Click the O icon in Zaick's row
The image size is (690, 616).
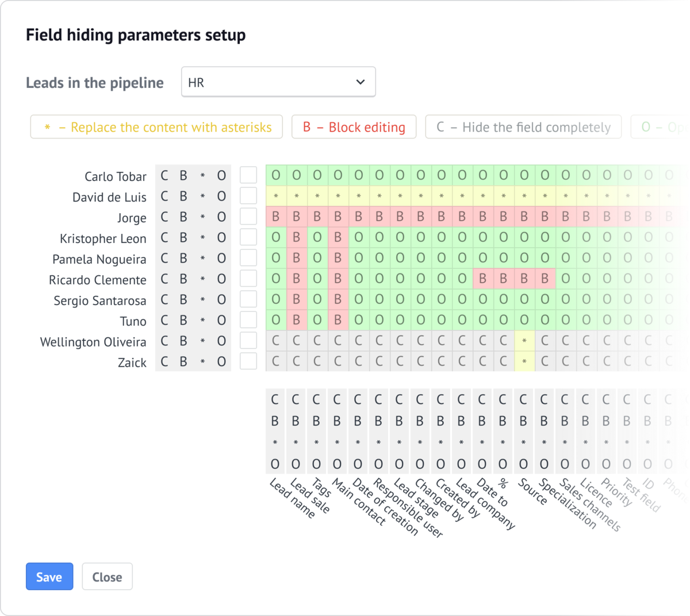click(x=221, y=362)
